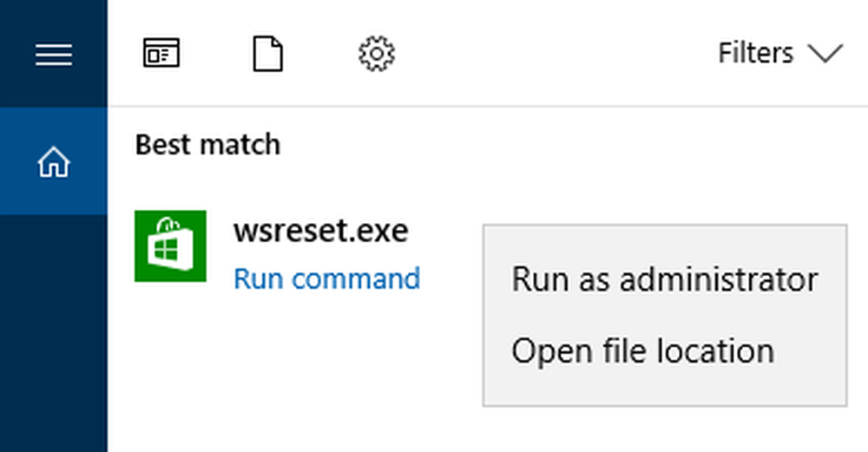The height and width of the screenshot is (452, 868).
Task: Filter results by Apps icon
Action: coord(161,55)
